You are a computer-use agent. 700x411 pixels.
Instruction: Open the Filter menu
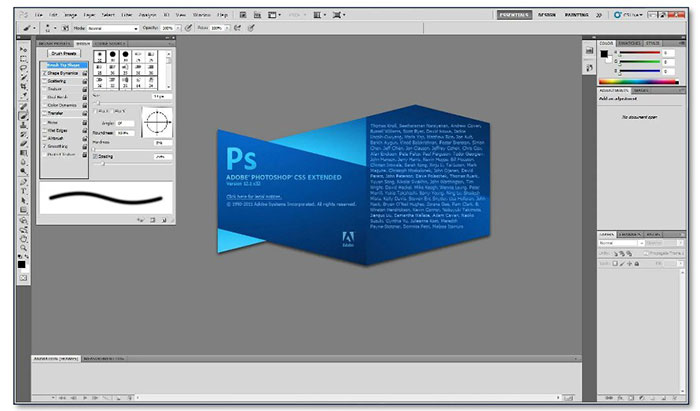[127, 15]
